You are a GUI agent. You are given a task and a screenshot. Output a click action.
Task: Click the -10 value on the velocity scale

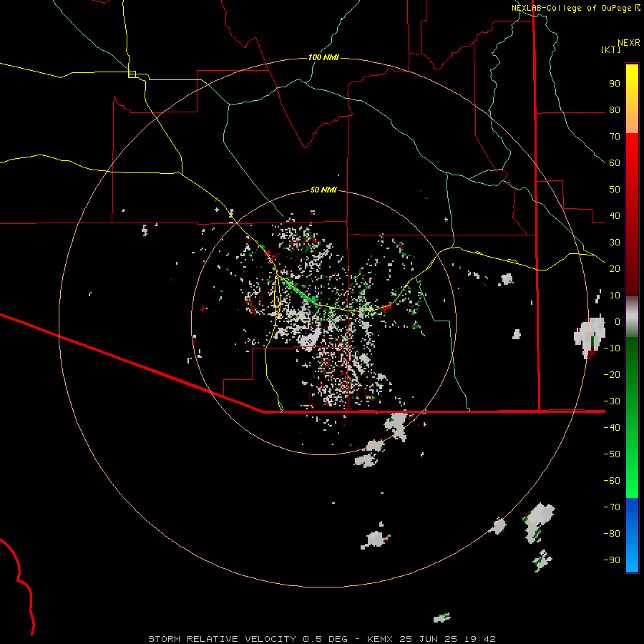click(612, 348)
